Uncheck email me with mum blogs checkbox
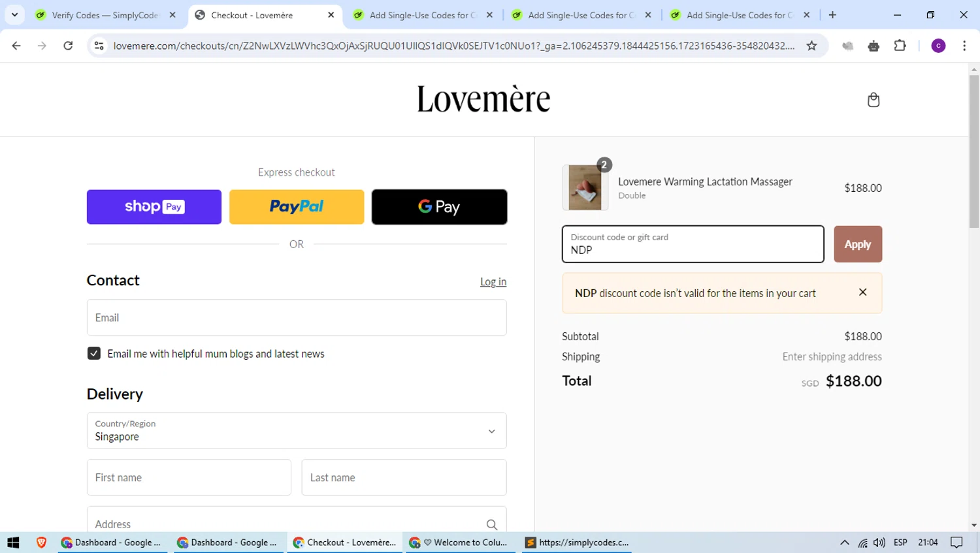980x553 pixels. (94, 353)
